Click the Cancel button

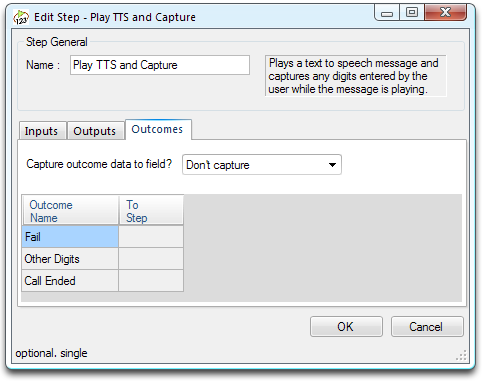point(427,327)
